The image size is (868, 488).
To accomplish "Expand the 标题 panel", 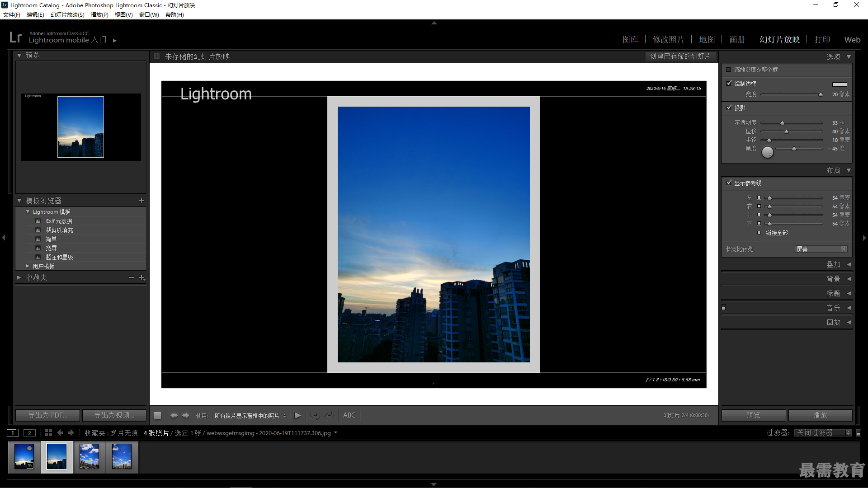I will [849, 293].
